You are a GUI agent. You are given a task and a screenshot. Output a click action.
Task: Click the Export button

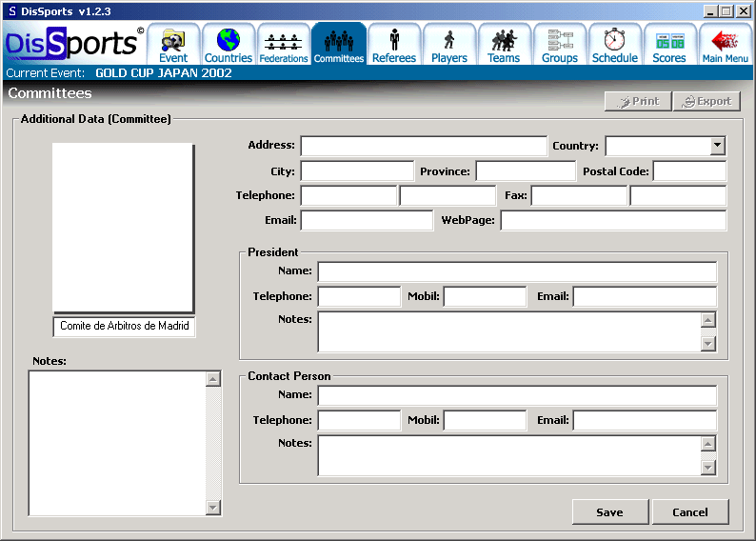706,101
